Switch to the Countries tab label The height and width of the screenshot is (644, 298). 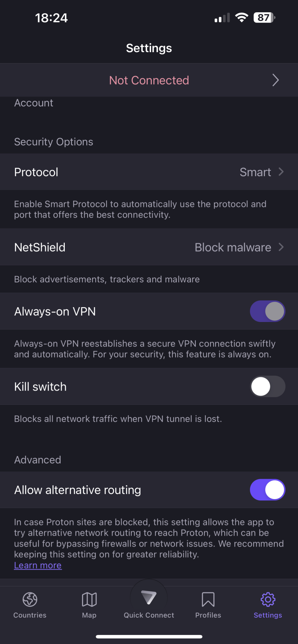pos(30,615)
